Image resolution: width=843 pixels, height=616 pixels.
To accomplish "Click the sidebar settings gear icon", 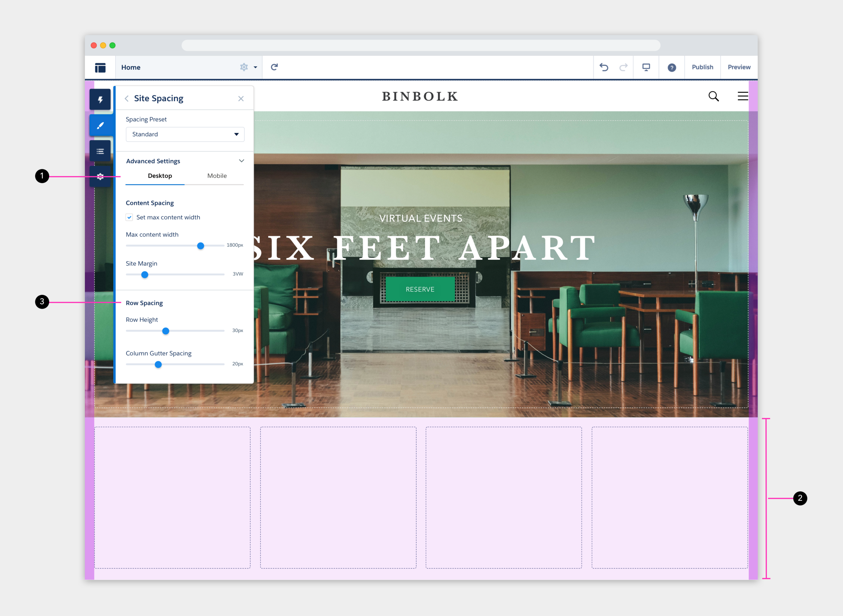I will (x=100, y=176).
